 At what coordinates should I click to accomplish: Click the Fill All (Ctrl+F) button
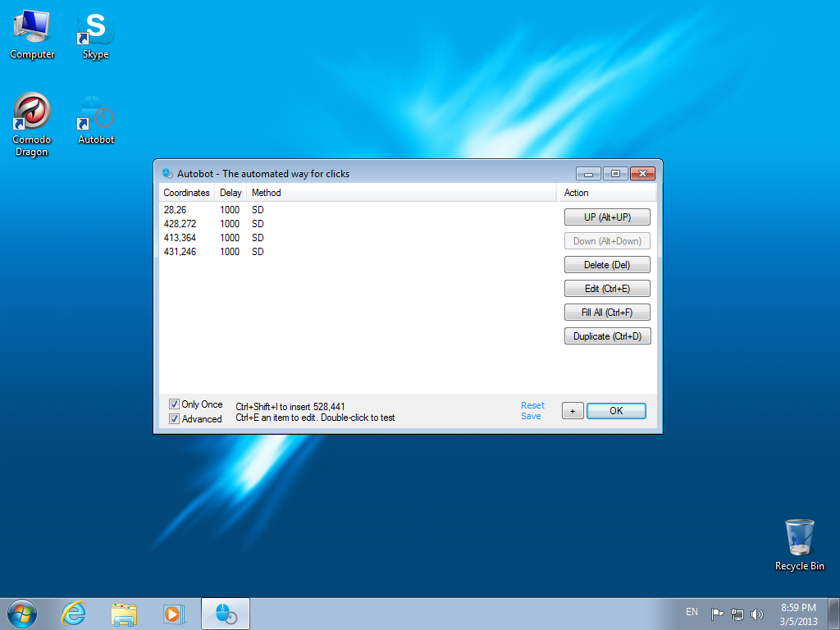608,312
